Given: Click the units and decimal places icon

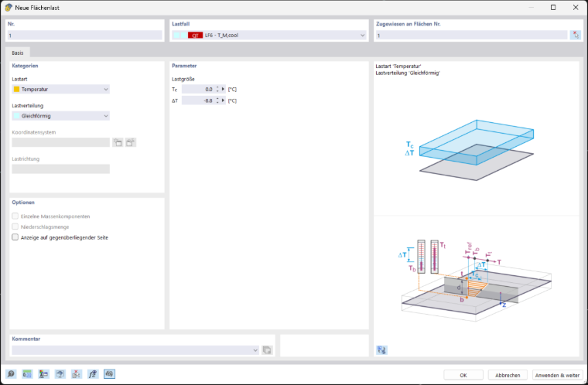Looking at the screenshot, I should tap(27, 373).
